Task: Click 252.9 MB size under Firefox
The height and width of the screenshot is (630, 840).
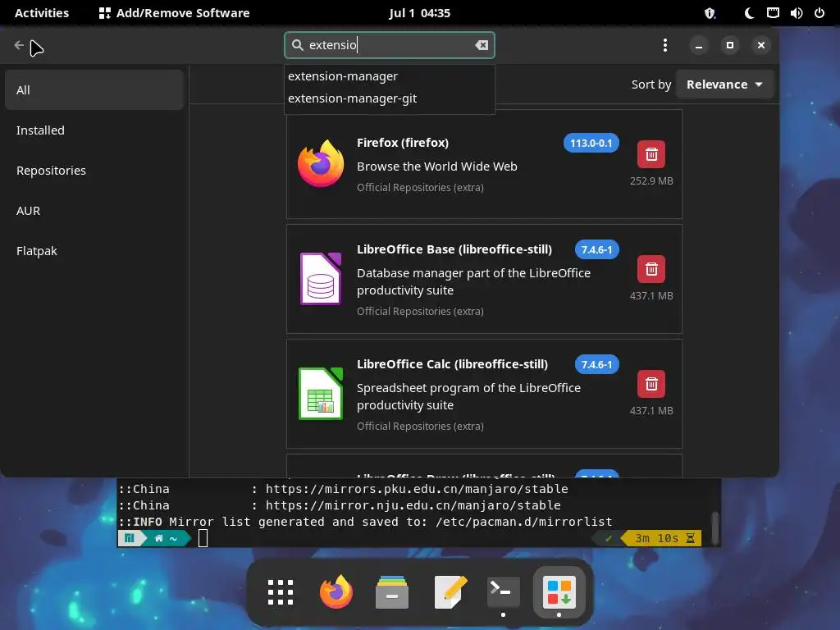Action: [651, 181]
